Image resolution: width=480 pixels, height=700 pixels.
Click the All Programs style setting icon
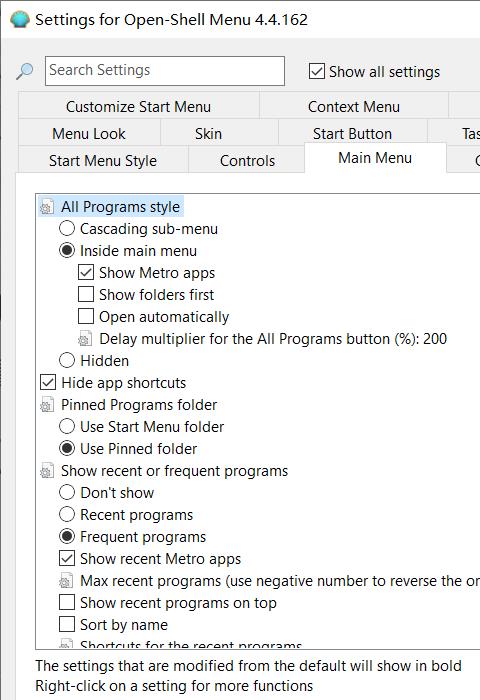tap(47, 207)
